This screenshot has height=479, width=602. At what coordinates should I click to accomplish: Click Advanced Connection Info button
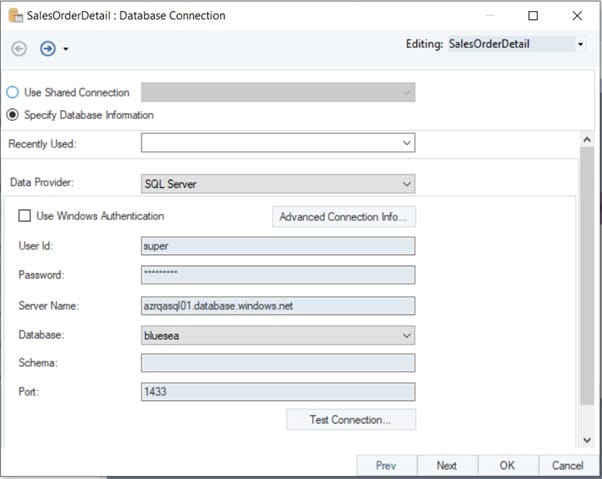pos(344,217)
